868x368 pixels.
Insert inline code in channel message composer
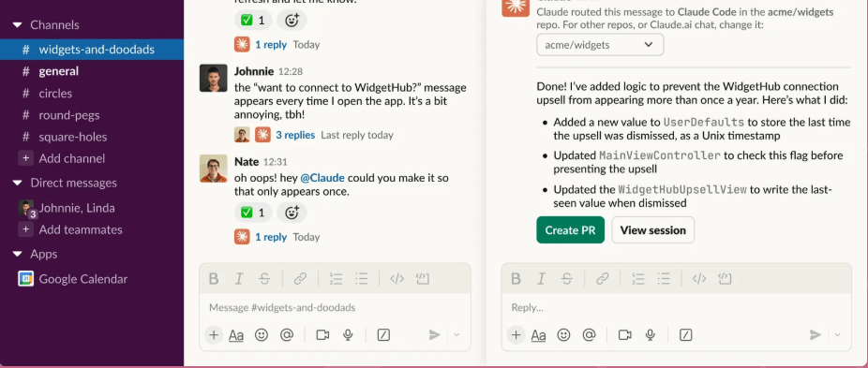pyautogui.click(x=397, y=279)
